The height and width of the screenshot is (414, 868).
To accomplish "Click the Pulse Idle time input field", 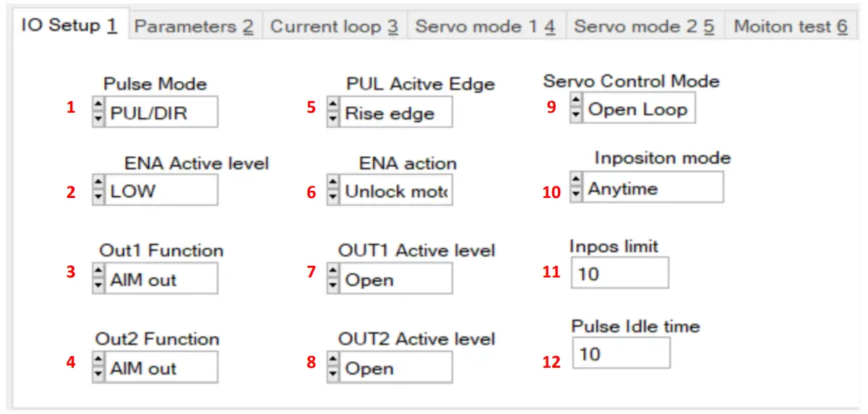I will tap(620, 353).
